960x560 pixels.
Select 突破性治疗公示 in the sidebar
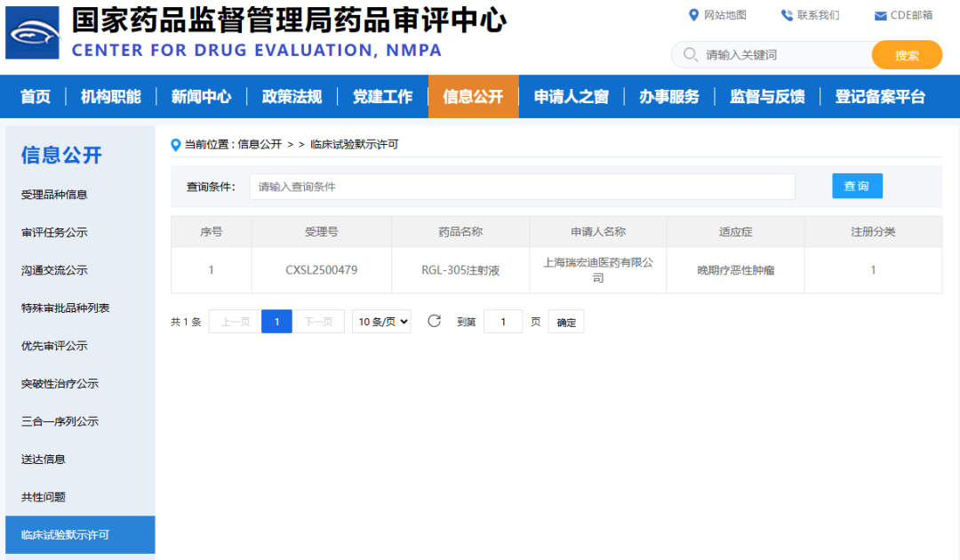click(x=60, y=383)
